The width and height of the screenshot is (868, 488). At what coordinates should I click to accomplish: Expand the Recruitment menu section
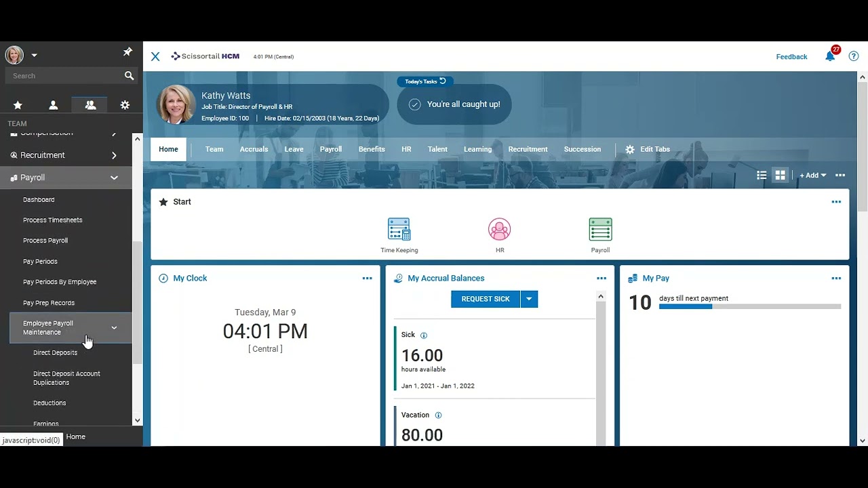pyautogui.click(x=114, y=155)
